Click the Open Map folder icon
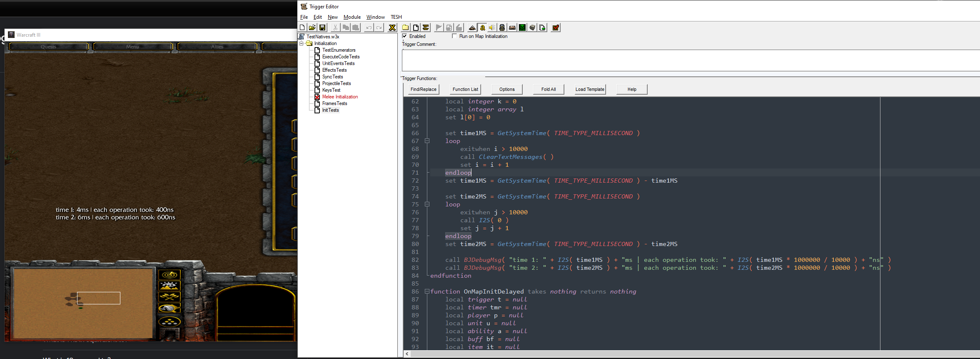Viewport: 980px width, 359px height. pyautogui.click(x=312, y=28)
